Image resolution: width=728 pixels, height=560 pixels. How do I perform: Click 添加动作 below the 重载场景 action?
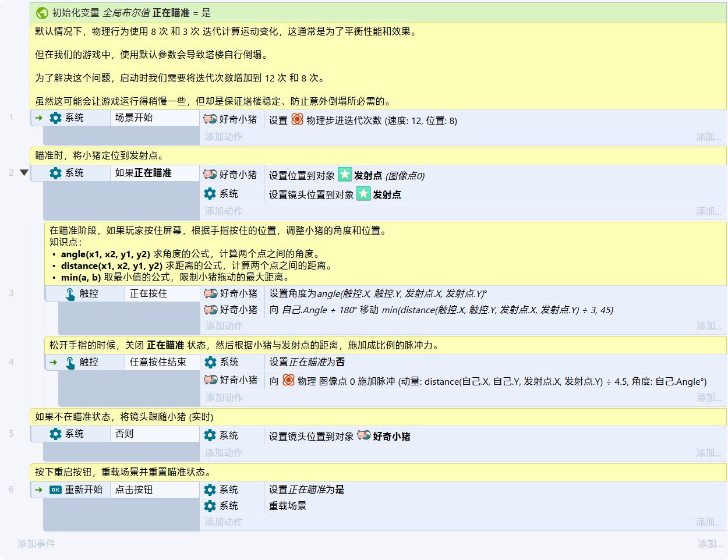click(224, 522)
